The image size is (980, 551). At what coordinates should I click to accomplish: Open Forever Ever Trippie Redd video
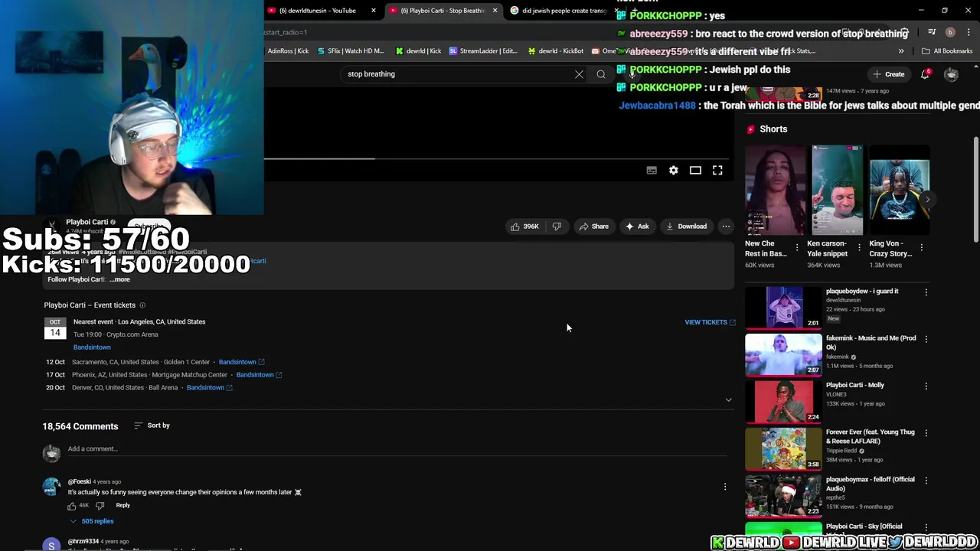point(783,448)
